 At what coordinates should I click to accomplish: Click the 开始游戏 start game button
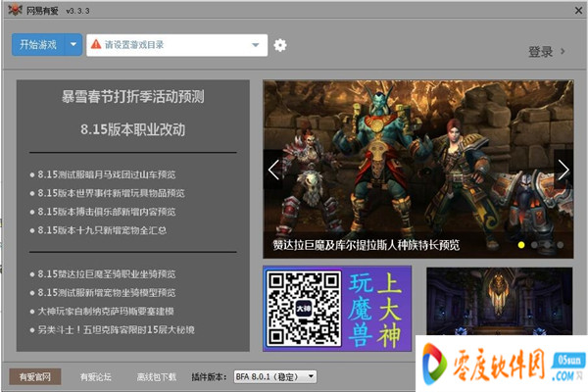point(38,45)
